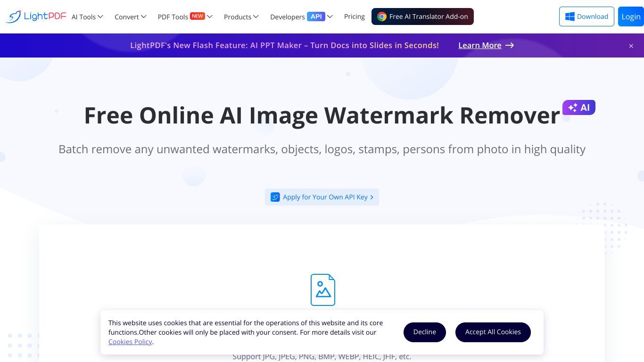Decline cookies
This screenshot has height=362, width=644.
425,332
